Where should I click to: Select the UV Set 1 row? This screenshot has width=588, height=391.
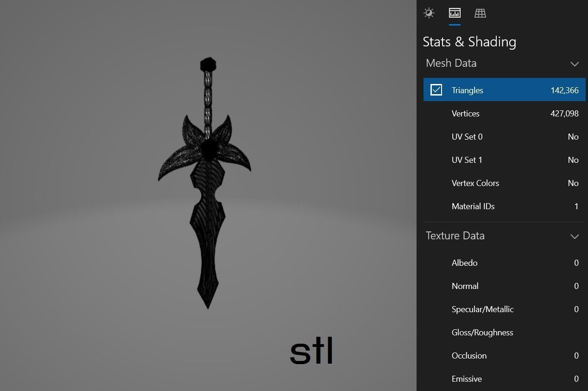[505, 160]
